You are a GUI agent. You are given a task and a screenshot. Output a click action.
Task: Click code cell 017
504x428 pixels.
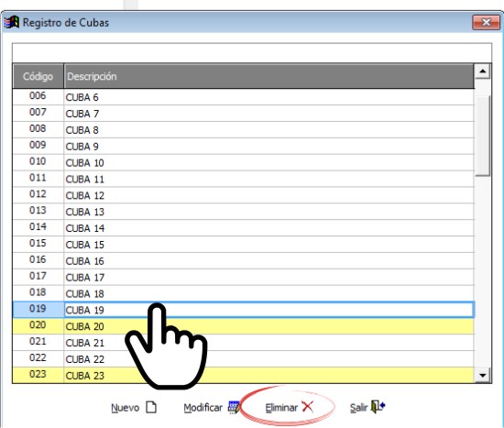pyautogui.click(x=38, y=277)
